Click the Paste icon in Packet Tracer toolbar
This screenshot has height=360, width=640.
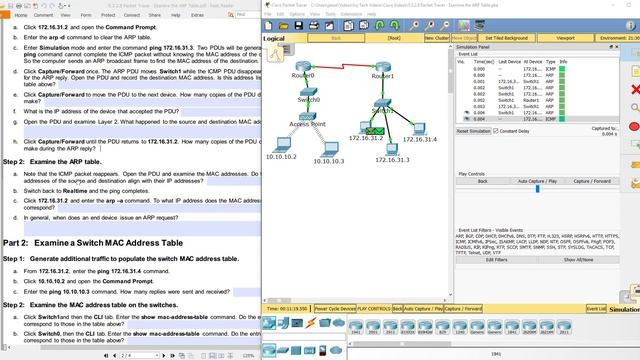pos(363,26)
